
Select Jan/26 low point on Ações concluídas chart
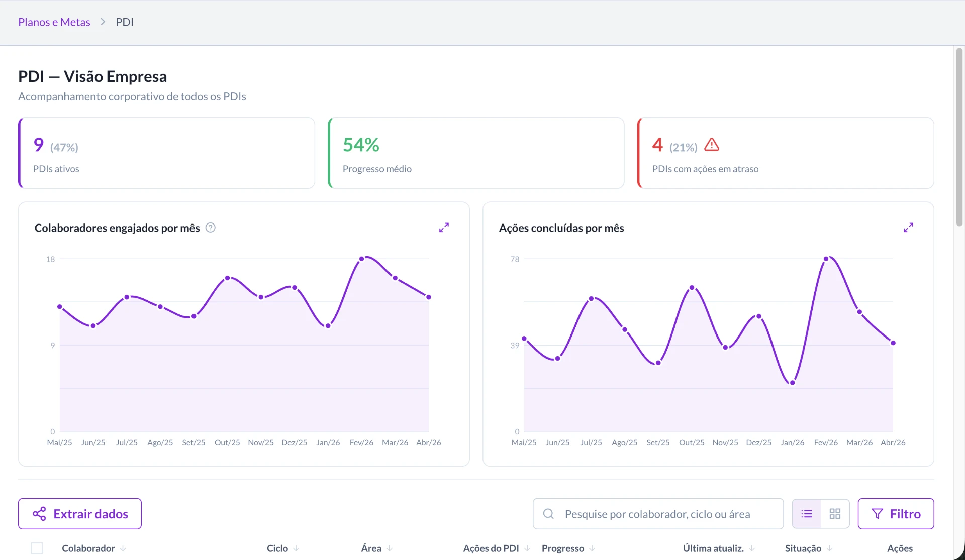point(793,383)
